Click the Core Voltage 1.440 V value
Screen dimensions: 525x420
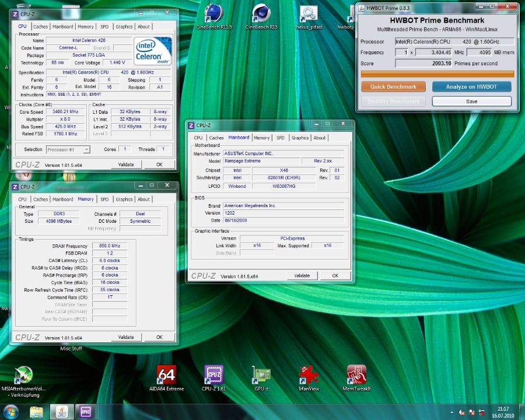coord(117,62)
